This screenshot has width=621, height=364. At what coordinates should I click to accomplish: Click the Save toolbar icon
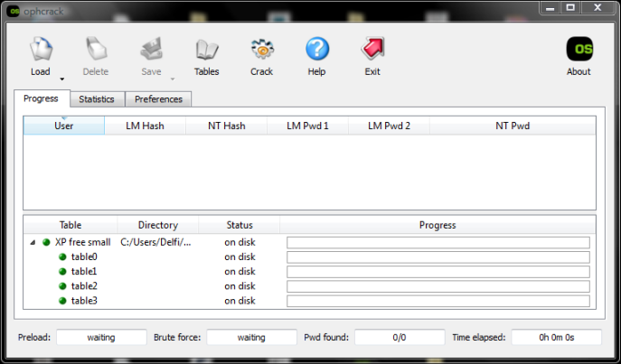pos(151,49)
